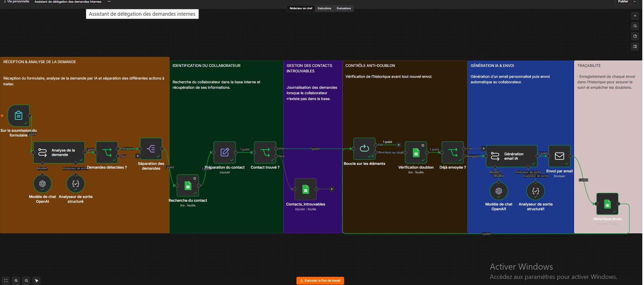Viewport: 644px width, 285px height.
Task: Click the Publier button
Action: (623, 2)
